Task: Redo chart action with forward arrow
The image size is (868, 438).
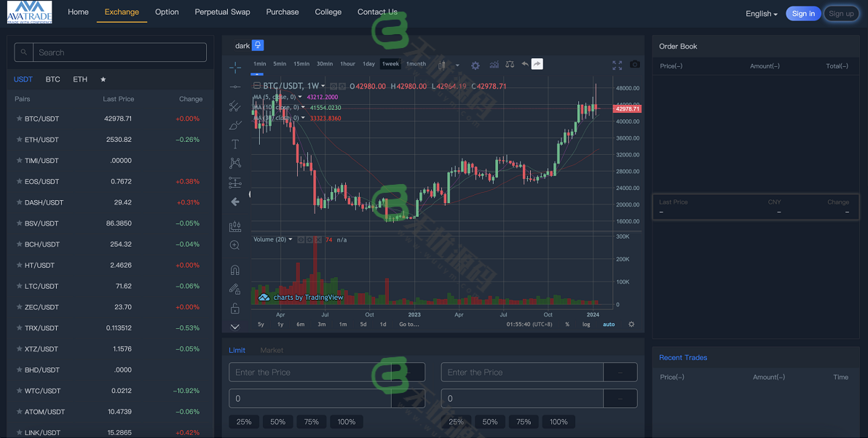Action: (x=537, y=64)
